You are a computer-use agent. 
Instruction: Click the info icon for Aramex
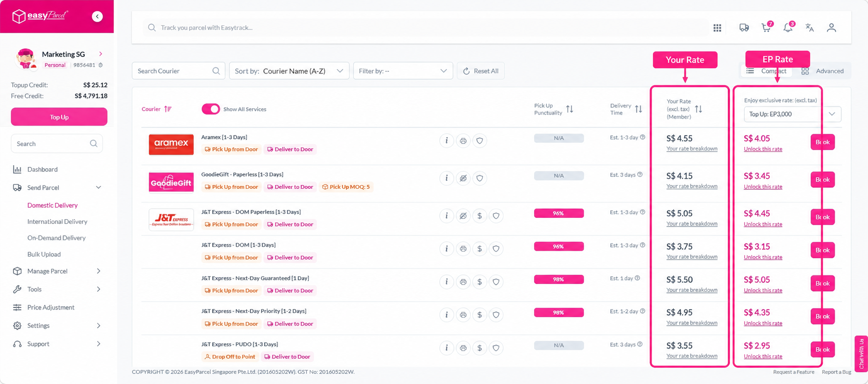pyautogui.click(x=446, y=140)
